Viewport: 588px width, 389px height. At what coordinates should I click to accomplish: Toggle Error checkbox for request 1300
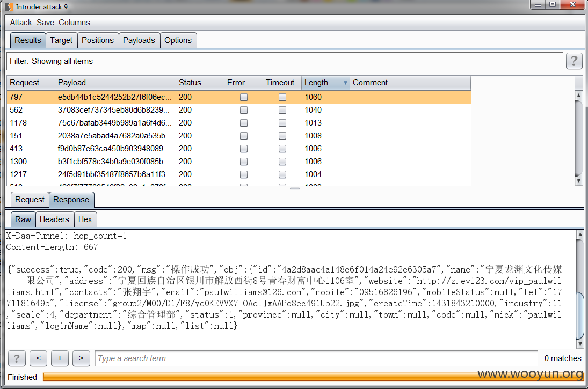pyautogui.click(x=244, y=162)
